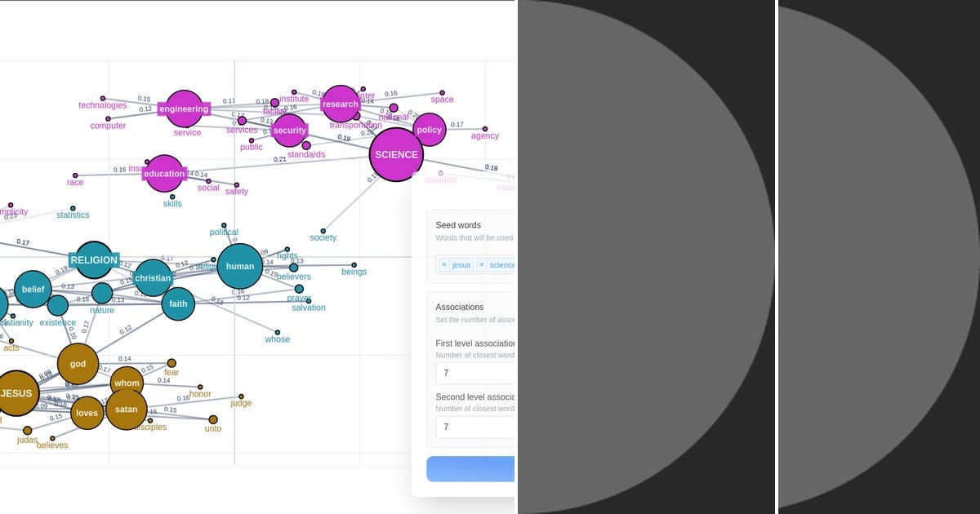The height and width of the screenshot is (514, 980).
Task: Select the satan node
Action: pyautogui.click(x=127, y=409)
